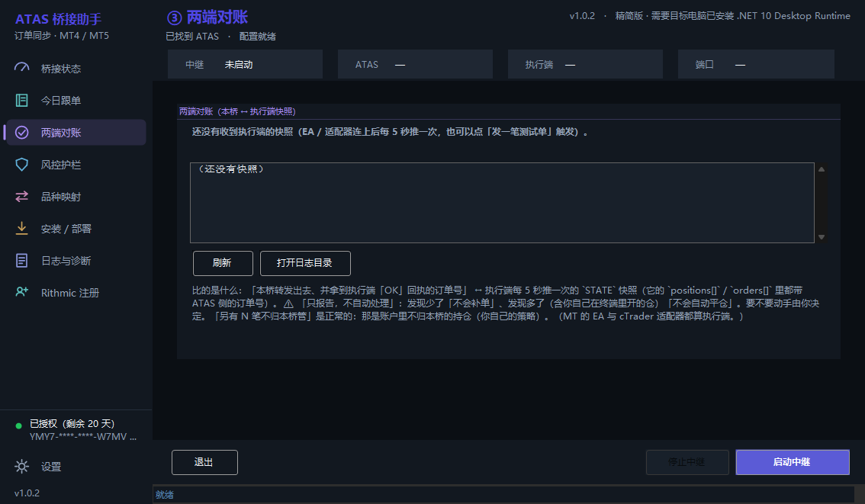The height and width of the screenshot is (504, 865).
Task: Click the 退出 button
Action: tap(204, 462)
